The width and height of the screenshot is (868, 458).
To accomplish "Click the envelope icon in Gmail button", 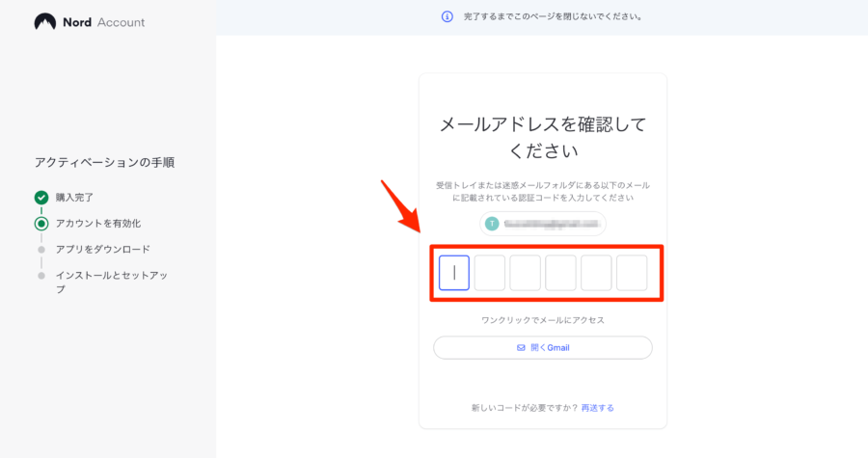I will pyautogui.click(x=521, y=348).
